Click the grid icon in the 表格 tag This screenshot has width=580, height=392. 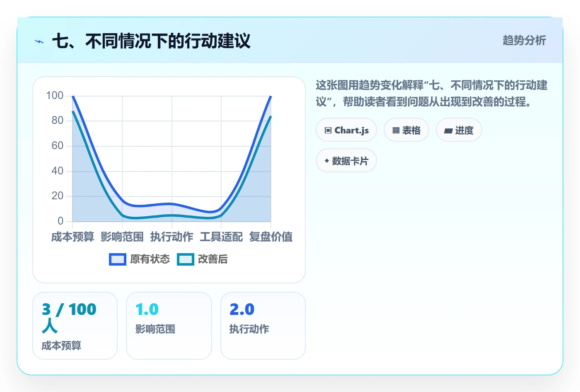[x=396, y=131]
